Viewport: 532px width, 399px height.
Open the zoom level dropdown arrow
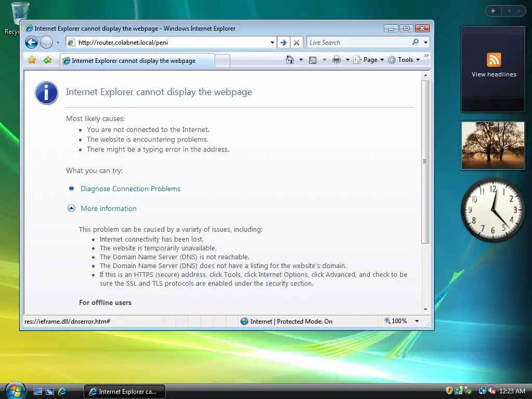417,321
